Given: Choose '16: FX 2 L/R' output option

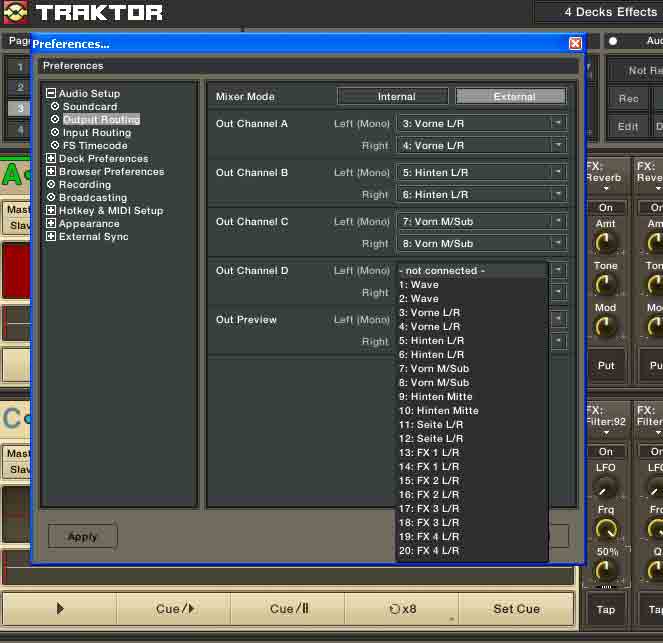Looking at the screenshot, I should (x=472, y=495).
